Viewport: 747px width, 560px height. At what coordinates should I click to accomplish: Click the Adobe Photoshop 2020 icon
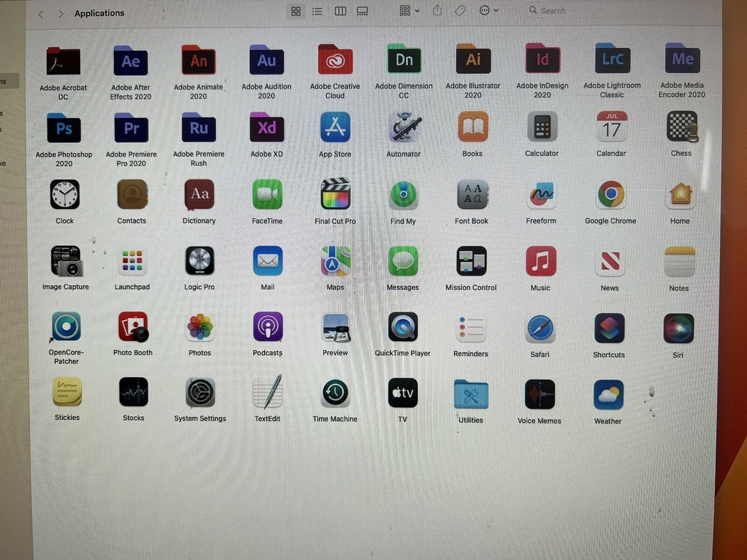64,128
